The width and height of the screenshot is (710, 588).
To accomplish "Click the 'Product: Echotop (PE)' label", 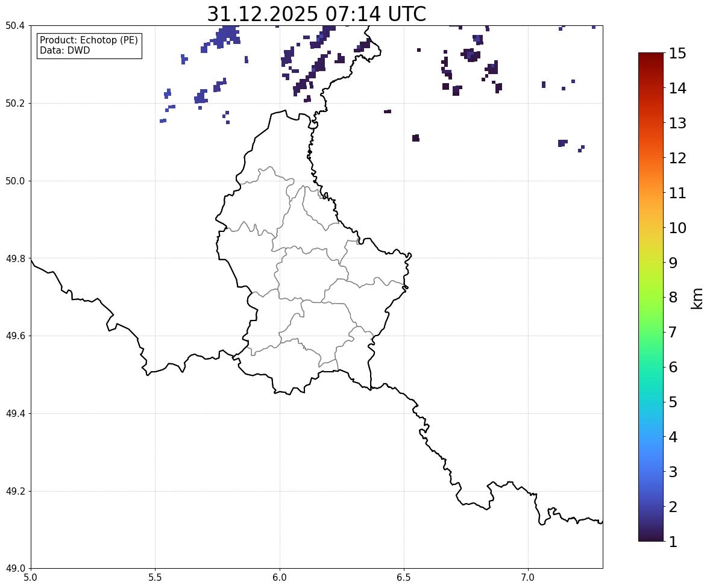I will [x=89, y=40].
